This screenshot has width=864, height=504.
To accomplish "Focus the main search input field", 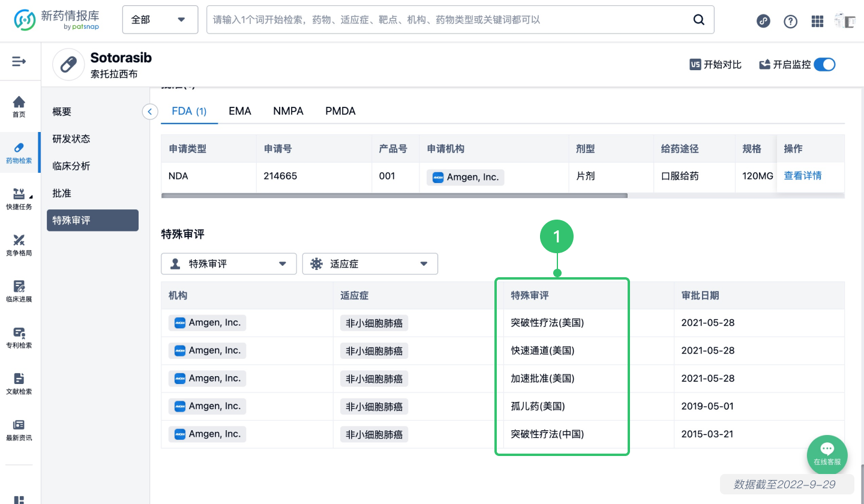I will click(447, 19).
